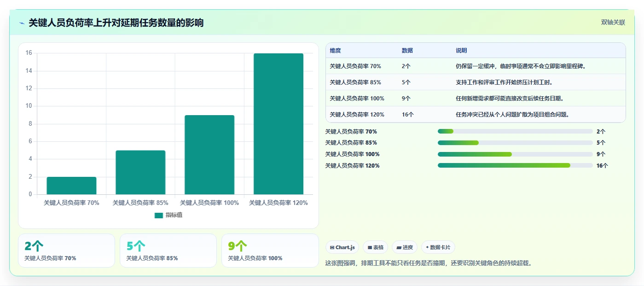Click the chart bar for 关键人员负荷率 100%

point(209,155)
